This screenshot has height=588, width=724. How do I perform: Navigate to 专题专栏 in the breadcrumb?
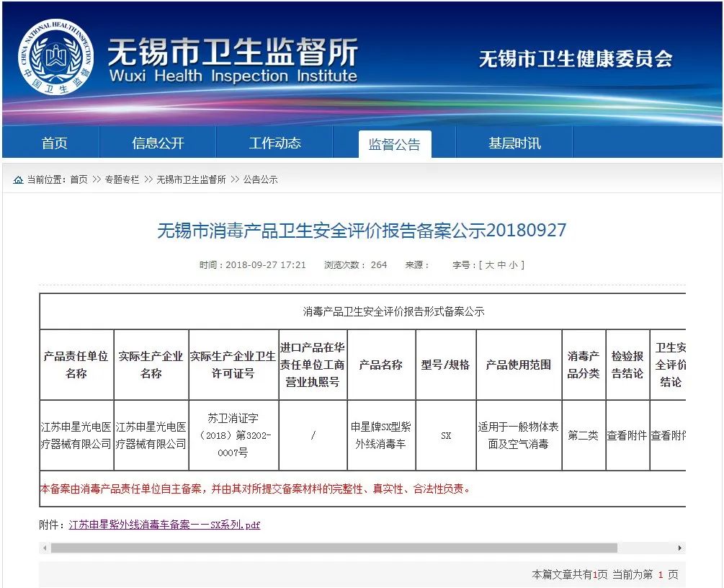122,179
